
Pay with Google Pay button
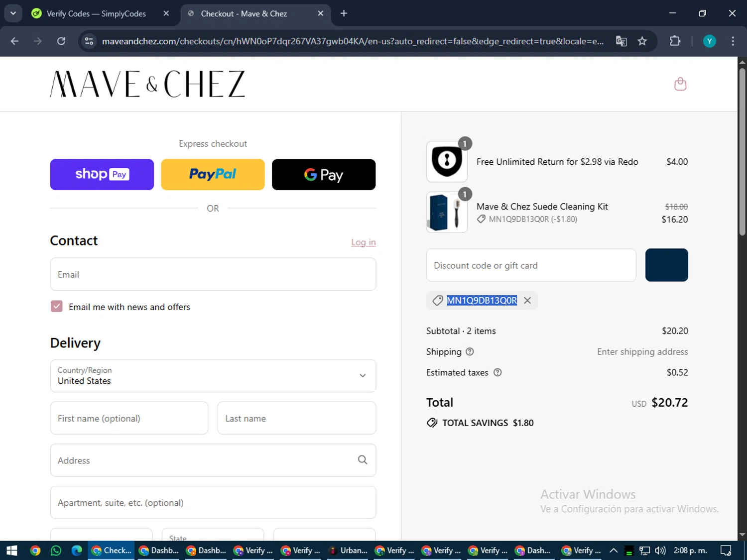[324, 175]
